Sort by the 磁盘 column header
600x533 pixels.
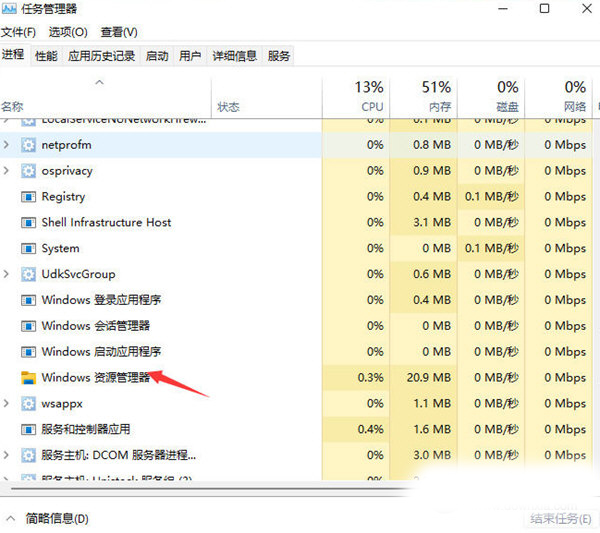coord(491,97)
